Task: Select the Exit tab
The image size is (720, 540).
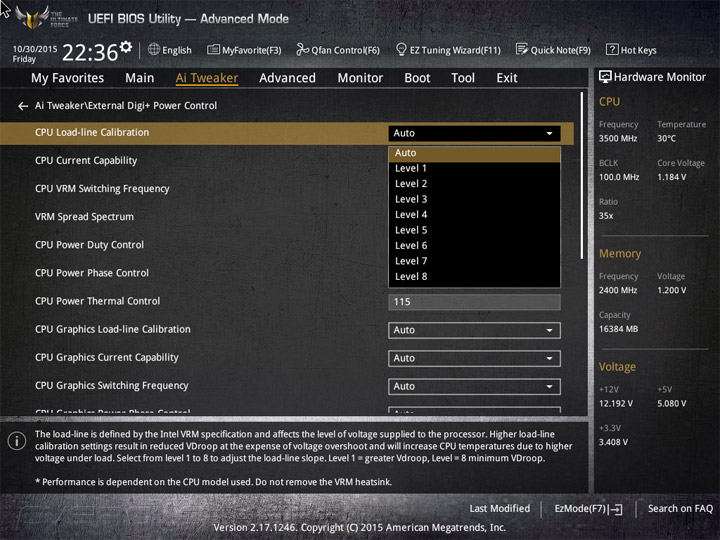Action: pos(506,78)
